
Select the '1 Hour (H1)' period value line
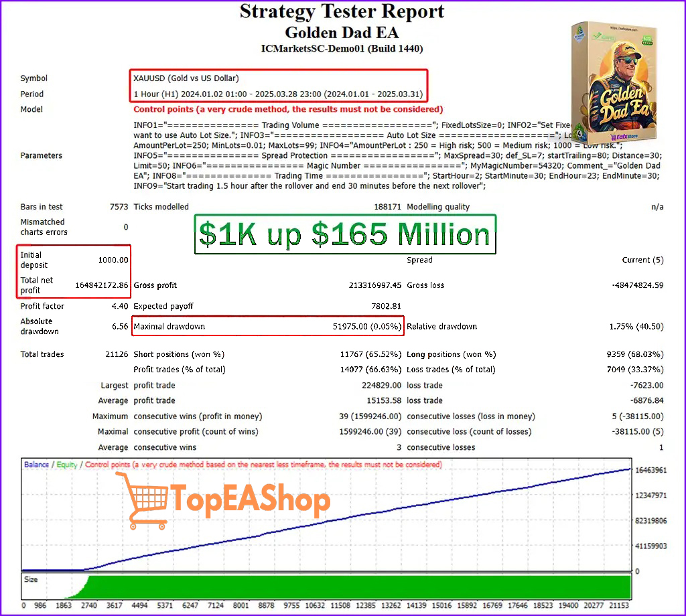coord(278,94)
